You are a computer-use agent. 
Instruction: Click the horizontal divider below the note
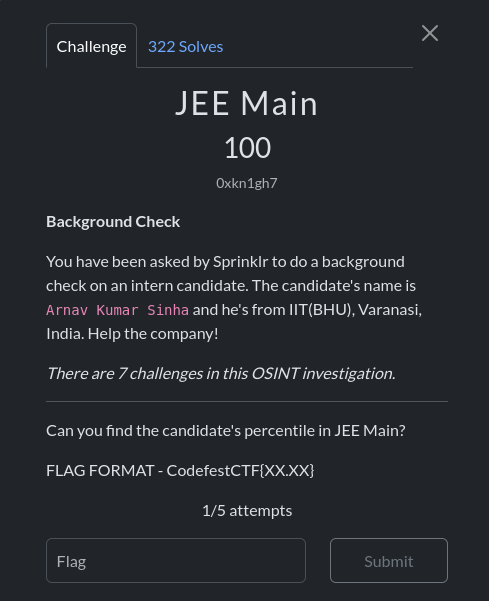[x=247, y=401]
